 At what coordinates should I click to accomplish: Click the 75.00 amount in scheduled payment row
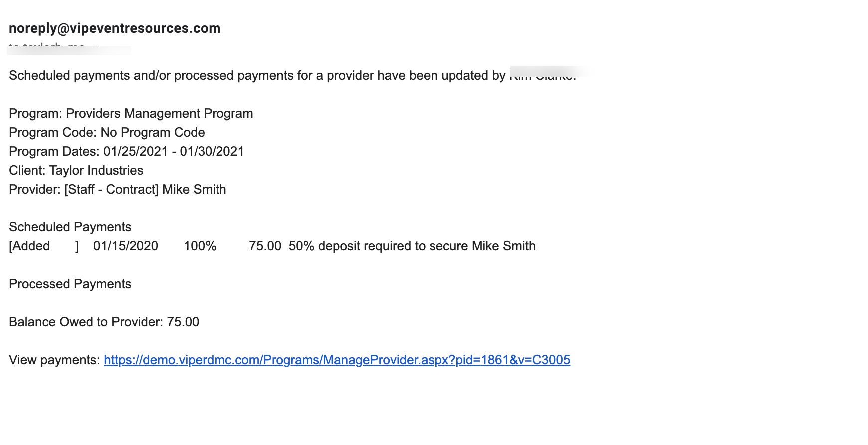coord(265,246)
